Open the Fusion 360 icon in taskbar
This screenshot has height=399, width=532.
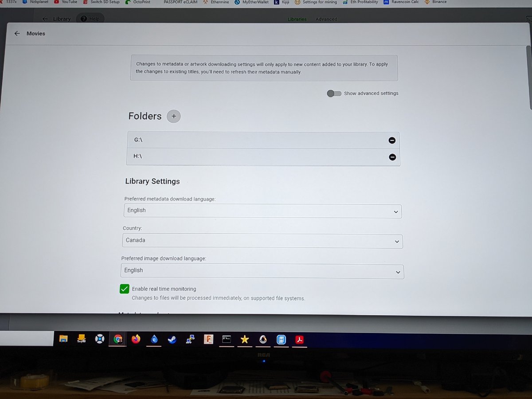click(x=208, y=340)
